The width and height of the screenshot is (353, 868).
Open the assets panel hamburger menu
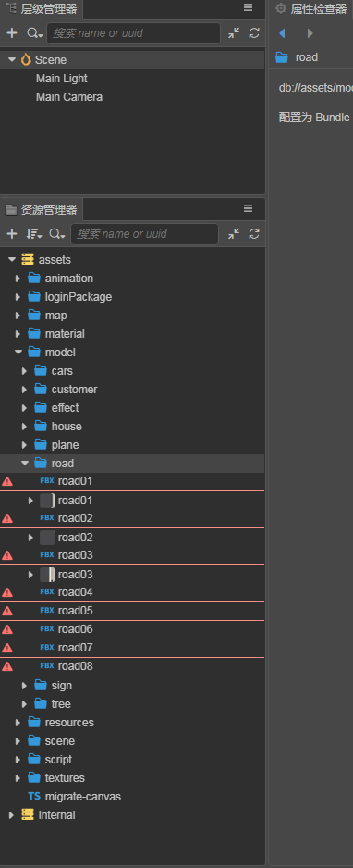pos(248,209)
